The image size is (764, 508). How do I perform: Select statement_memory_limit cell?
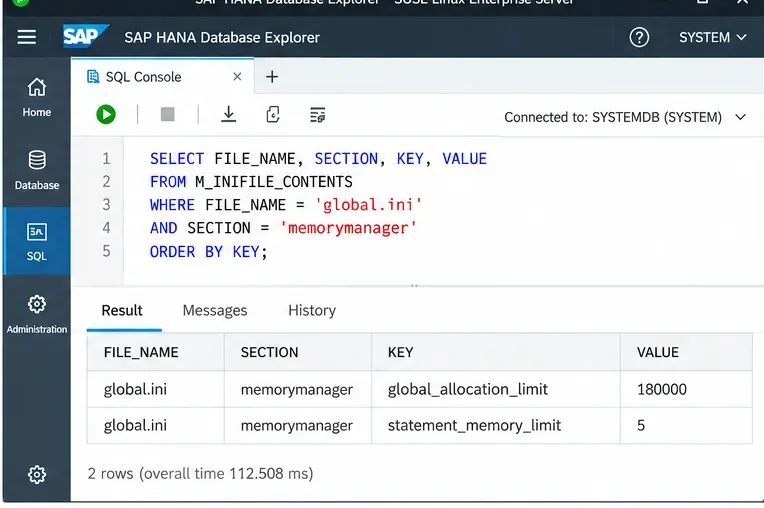point(496,425)
